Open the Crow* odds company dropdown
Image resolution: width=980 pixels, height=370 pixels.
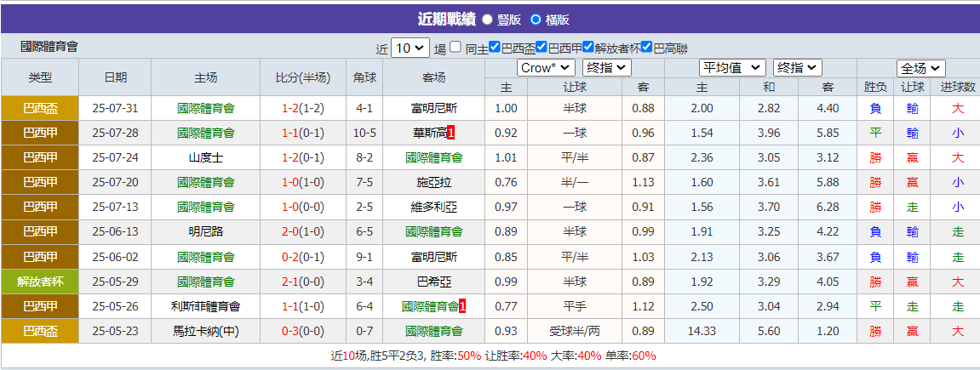pyautogui.click(x=546, y=67)
